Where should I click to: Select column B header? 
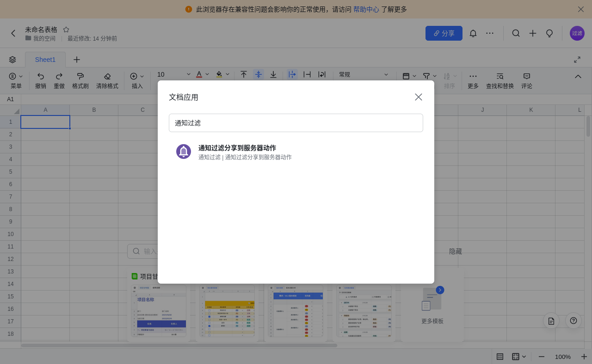[94, 110]
